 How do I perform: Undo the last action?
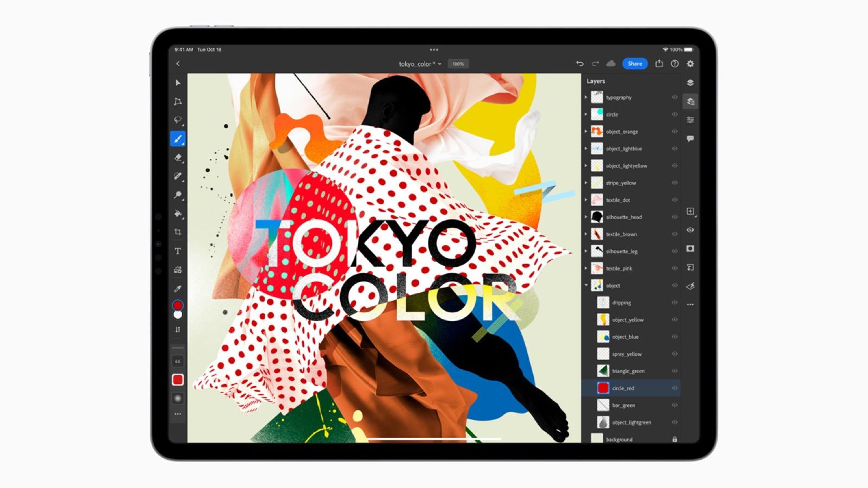click(x=580, y=63)
